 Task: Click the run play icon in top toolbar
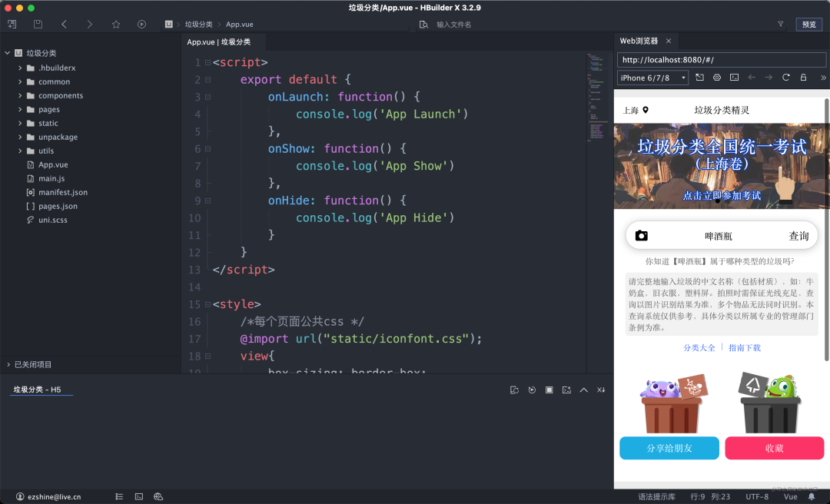click(141, 25)
